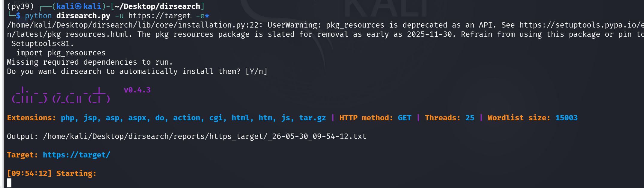This screenshot has height=188, width=644.
Task: Click the aspx extension entry
Action: pyautogui.click(x=137, y=118)
